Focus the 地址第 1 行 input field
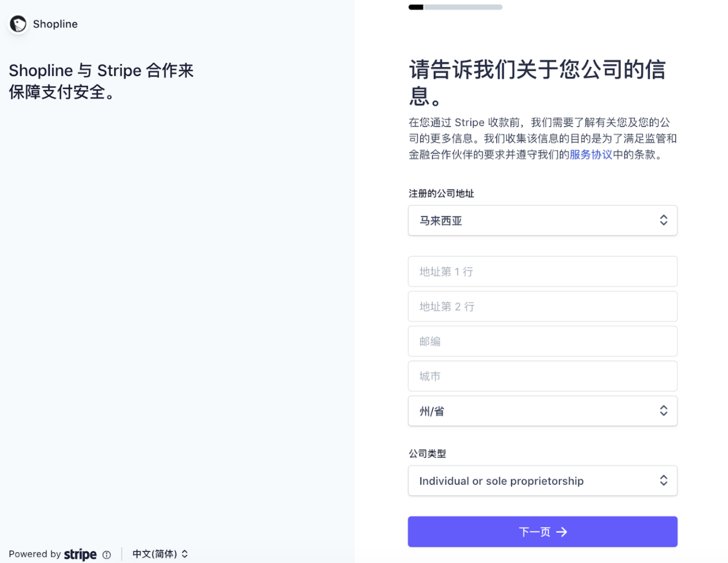The height and width of the screenshot is (563, 728). click(x=542, y=271)
